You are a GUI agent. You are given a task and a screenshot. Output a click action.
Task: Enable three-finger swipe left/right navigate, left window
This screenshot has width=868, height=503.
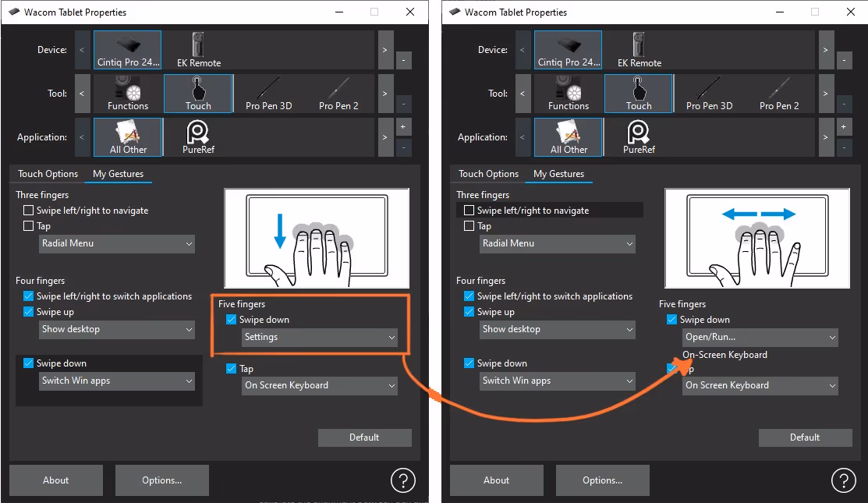(28, 211)
